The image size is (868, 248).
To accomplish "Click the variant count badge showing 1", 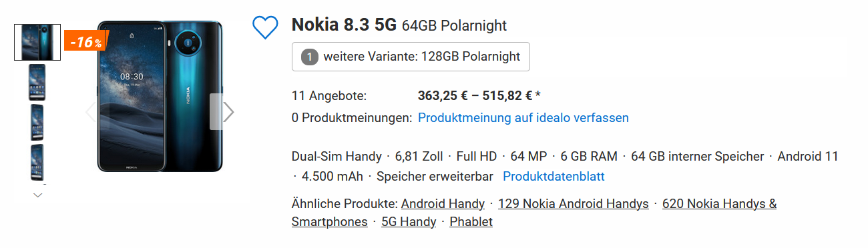I will [x=309, y=57].
